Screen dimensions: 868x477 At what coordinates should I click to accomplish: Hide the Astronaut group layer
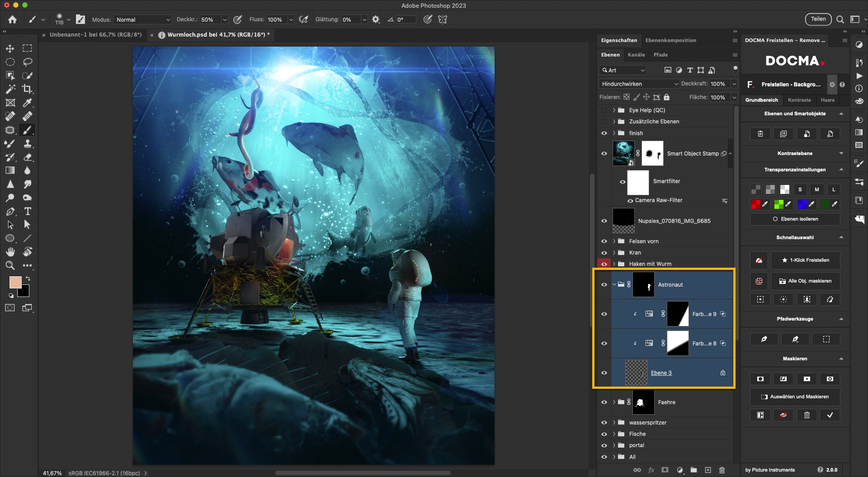tap(604, 284)
